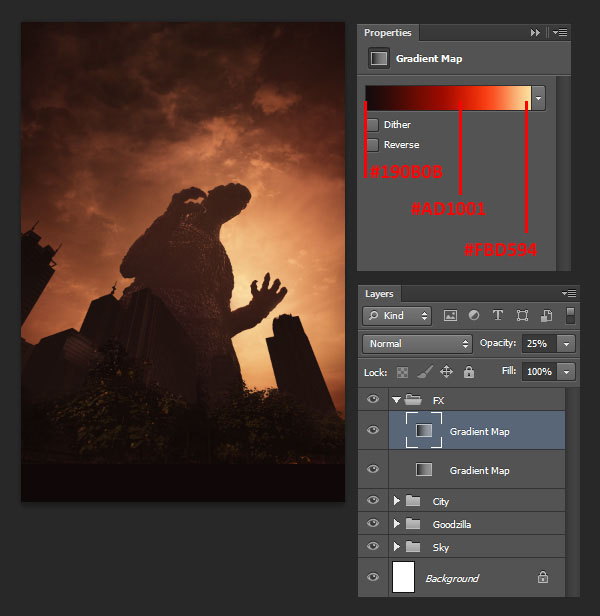Hide the Background layer

(373, 577)
